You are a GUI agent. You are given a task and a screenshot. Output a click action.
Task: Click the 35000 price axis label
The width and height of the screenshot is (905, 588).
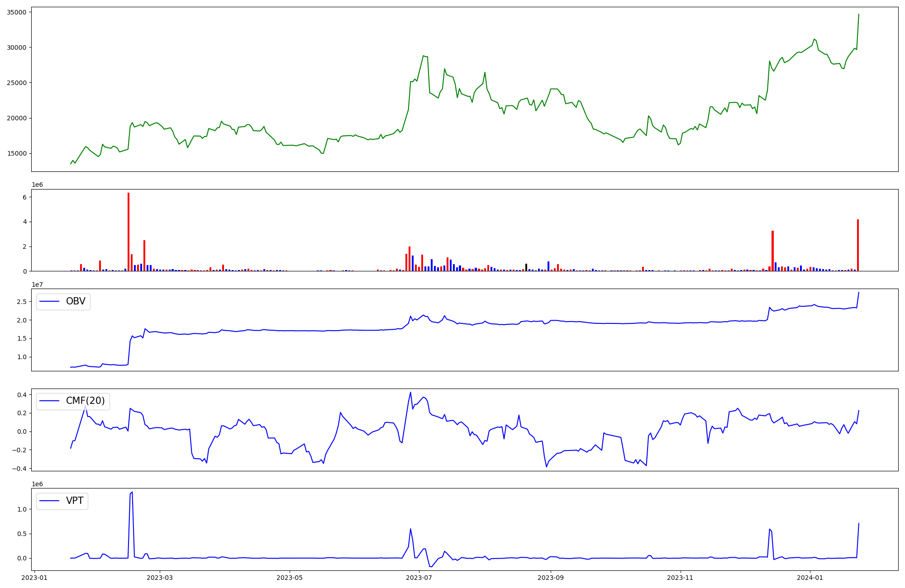16,12
